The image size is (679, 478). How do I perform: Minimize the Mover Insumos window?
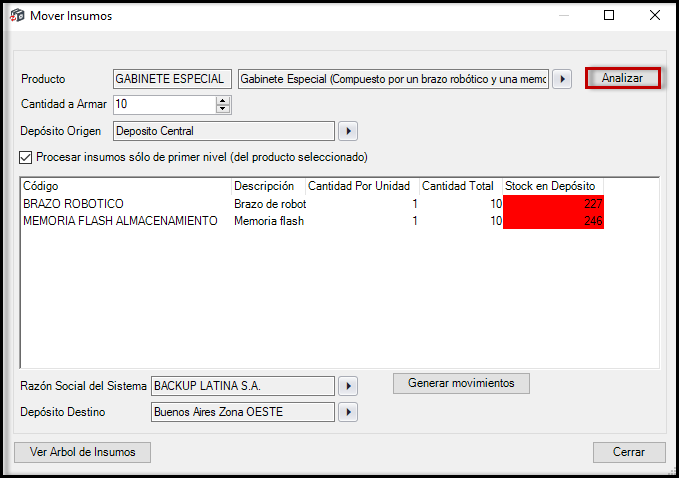tap(564, 16)
